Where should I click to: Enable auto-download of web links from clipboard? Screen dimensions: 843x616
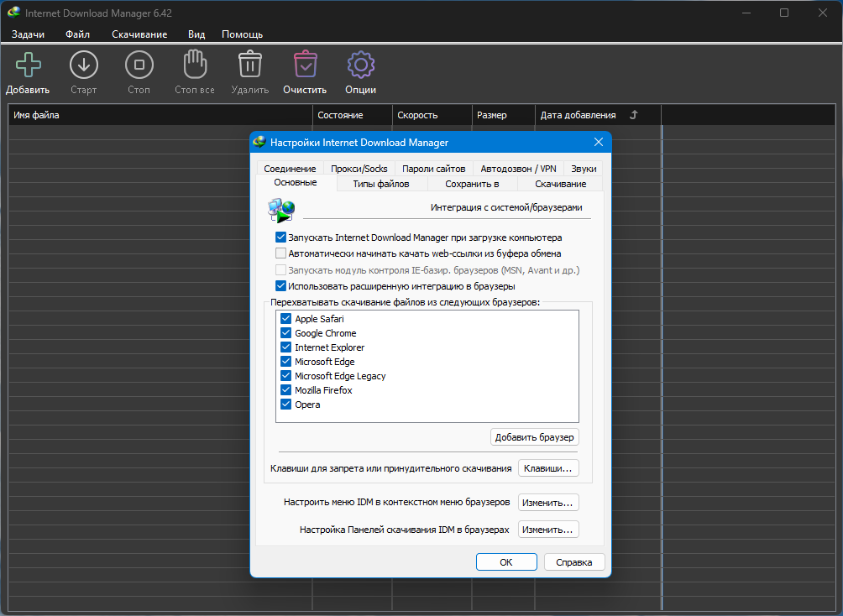281,253
